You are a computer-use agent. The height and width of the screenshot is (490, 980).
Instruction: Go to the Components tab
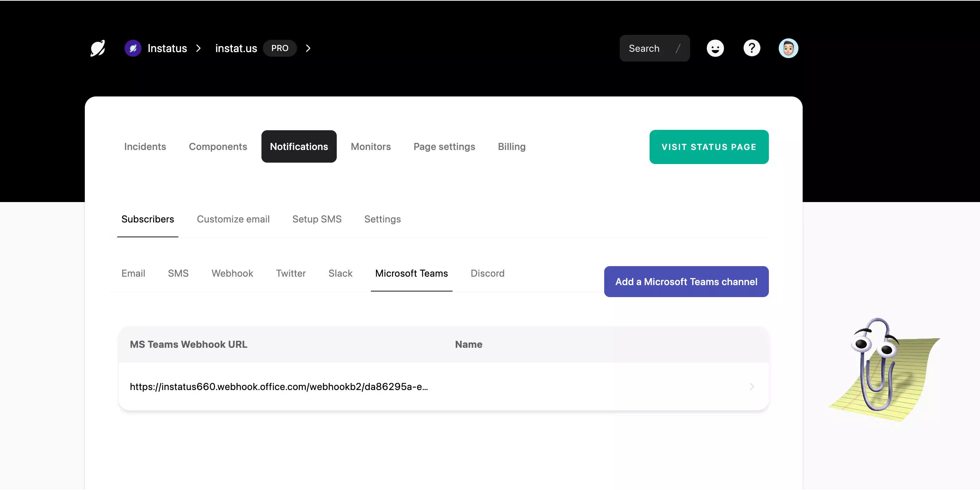[218, 146]
